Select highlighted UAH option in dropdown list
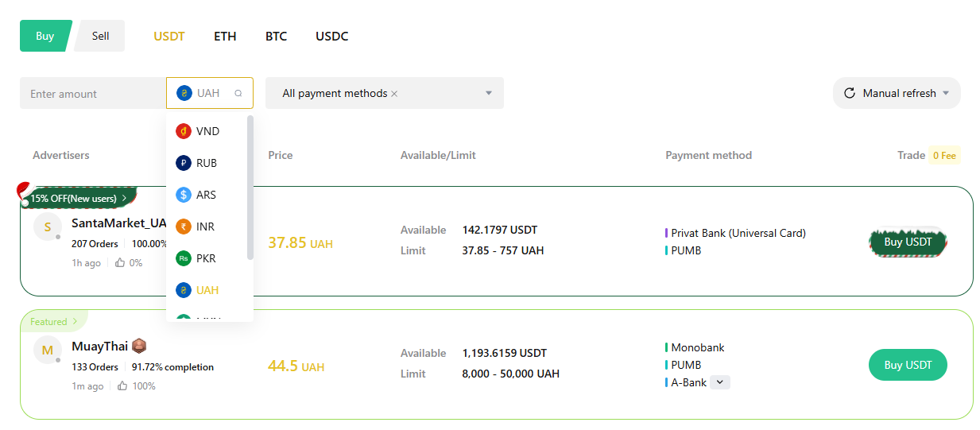Viewport: 980px width, 430px height. pyautogui.click(x=210, y=290)
